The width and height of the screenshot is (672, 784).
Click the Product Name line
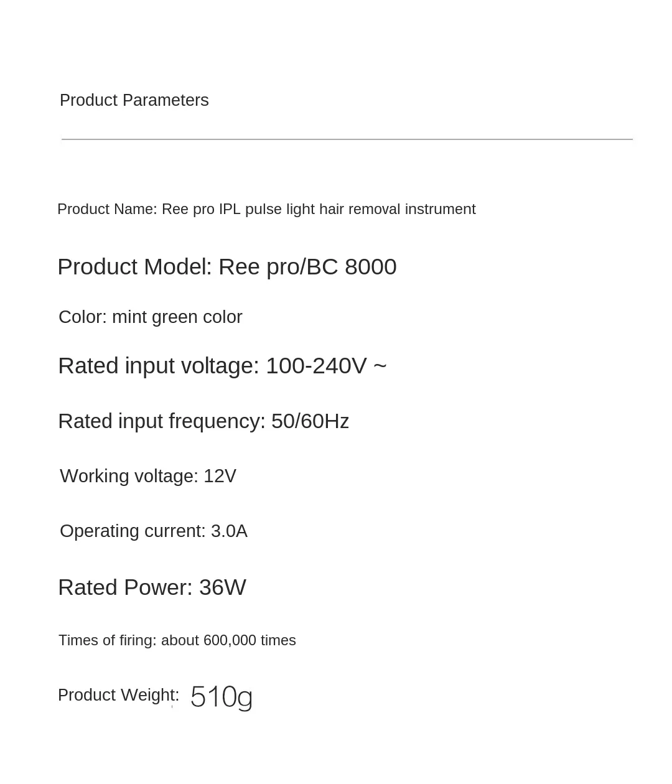coord(266,209)
